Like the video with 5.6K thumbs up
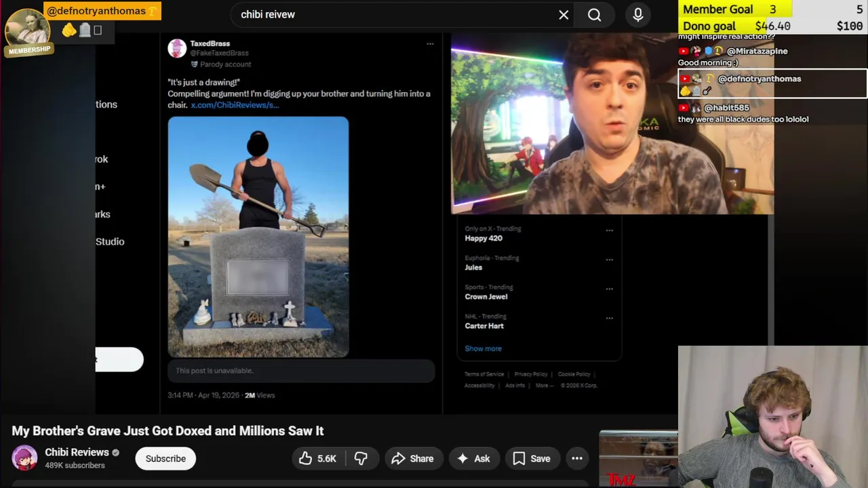Viewport: 868px width, 488px height. 318,459
